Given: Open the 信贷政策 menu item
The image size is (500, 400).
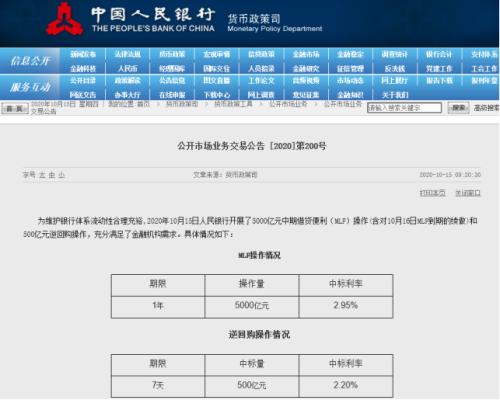Looking at the screenshot, I should [x=261, y=54].
